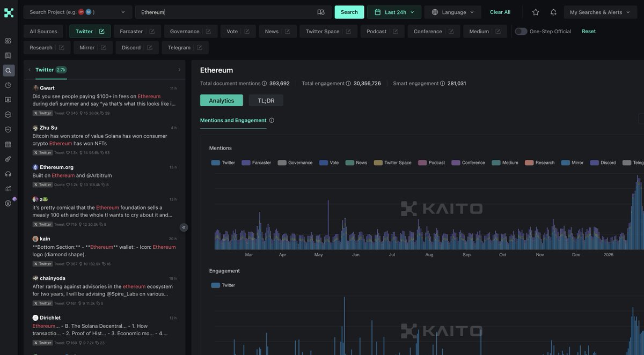The image size is (644, 355).
Task: Open the Language dropdown
Action: click(453, 12)
